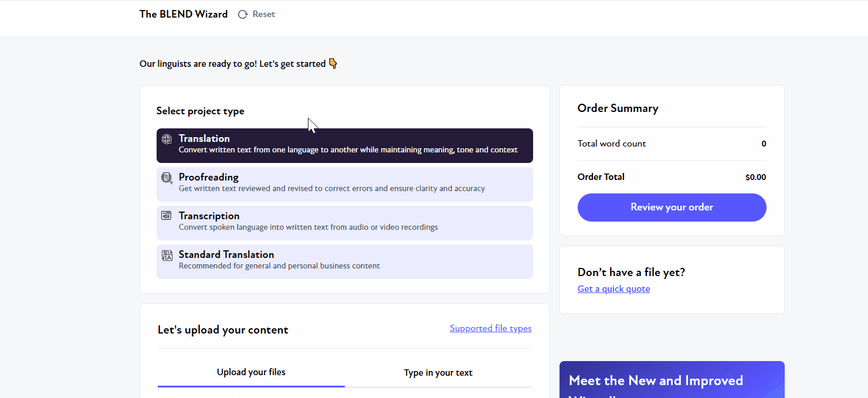868x398 pixels.
Task: Select the Standard Translation project type
Action: 345,261
